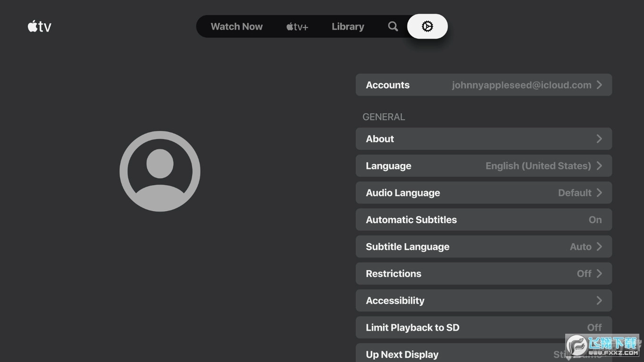Click the Apple TV logo
Image resolution: width=644 pixels, height=362 pixels.
(40, 26)
